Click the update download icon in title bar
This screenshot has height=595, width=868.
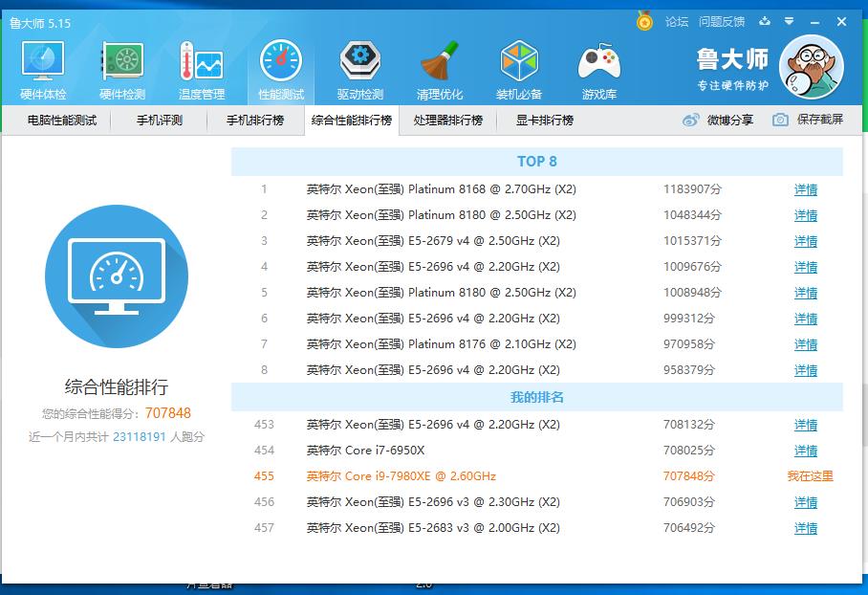coord(765,21)
